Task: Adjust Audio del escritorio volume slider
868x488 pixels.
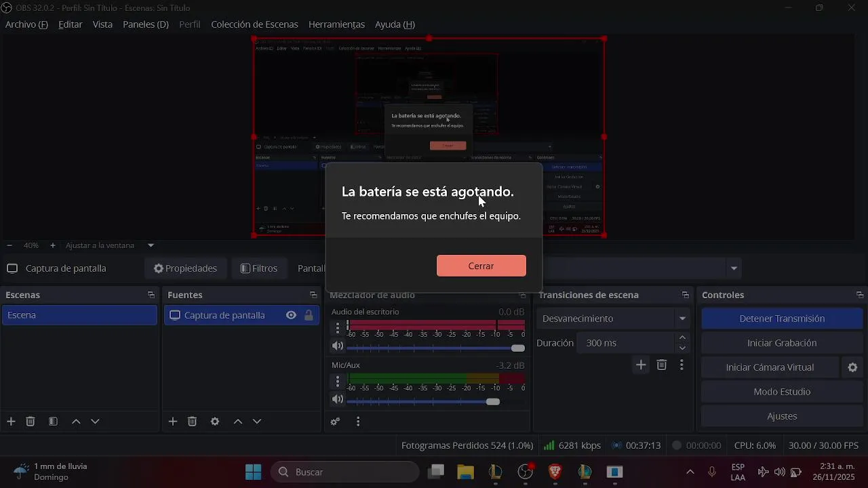Action: pyautogui.click(x=435, y=348)
